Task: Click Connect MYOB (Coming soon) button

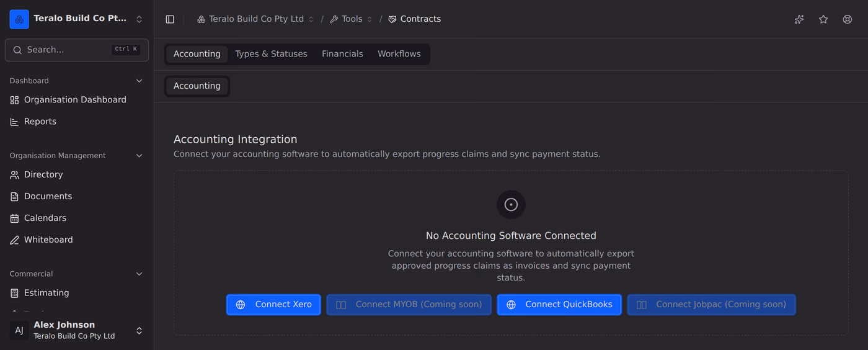Action: 409,305
